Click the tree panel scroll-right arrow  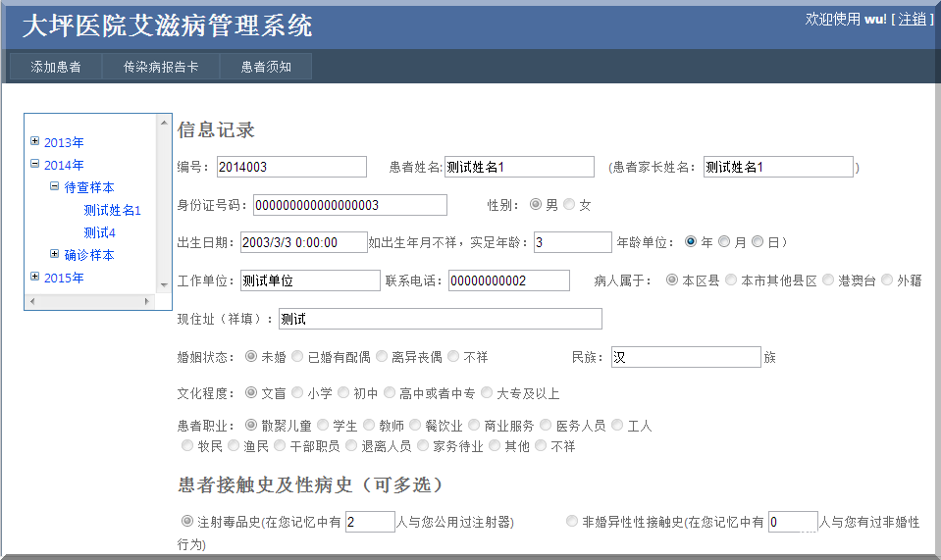click(147, 301)
